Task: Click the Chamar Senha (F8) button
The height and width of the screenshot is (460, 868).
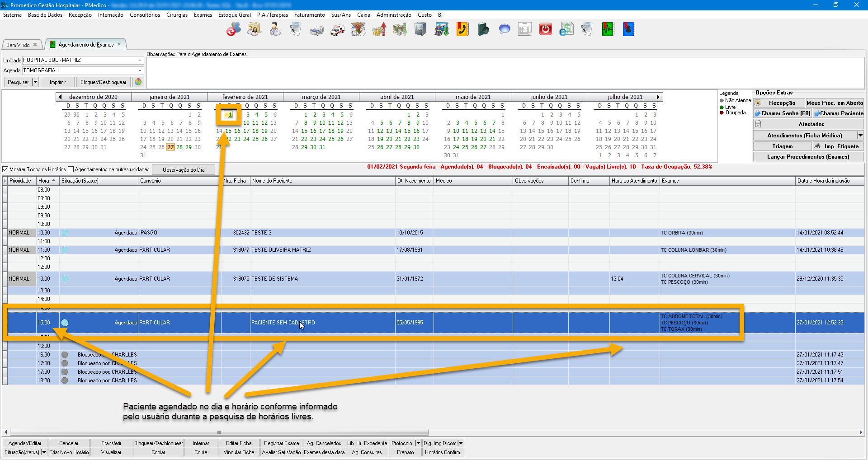Action: (x=783, y=113)
